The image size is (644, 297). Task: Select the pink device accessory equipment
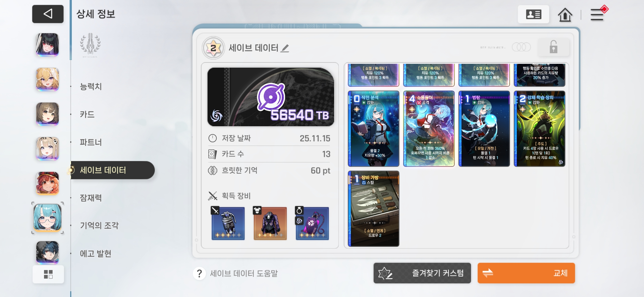[x=312, y=223]
